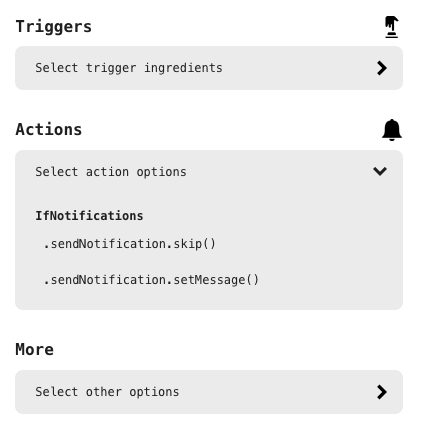Insert .sendNotification.skip() action
Image resolution: width=422 pixels, height=435 pixels.
click(x=130, y=244)
